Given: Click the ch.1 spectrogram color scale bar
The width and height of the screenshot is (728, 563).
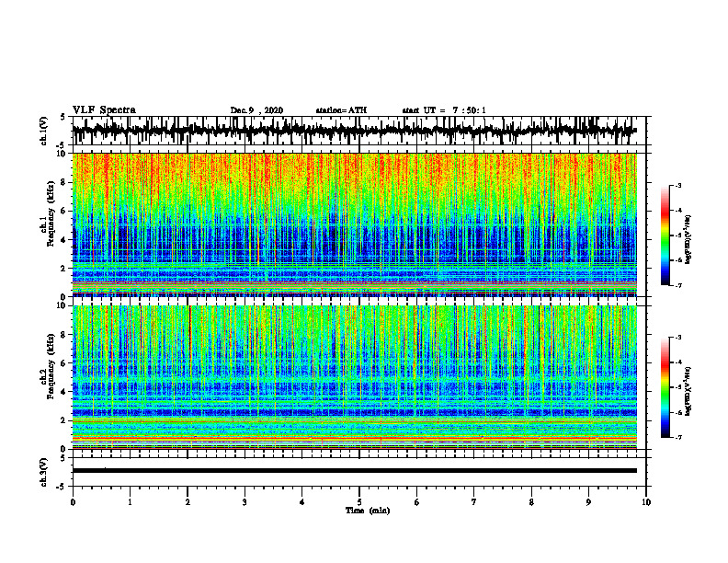Looking at the screenshot, I should pyautogui.click(x=665, y=236).
